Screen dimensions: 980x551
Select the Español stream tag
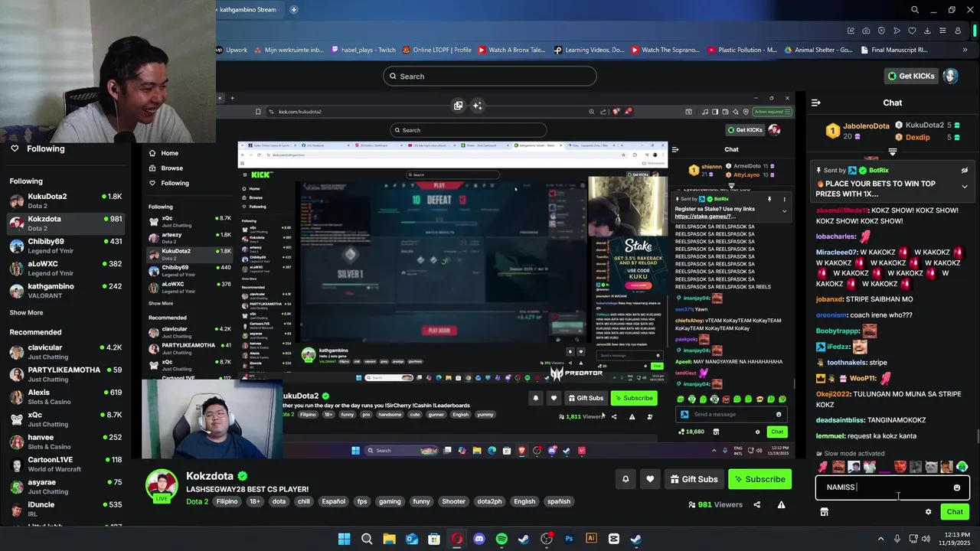coord(333,501)
